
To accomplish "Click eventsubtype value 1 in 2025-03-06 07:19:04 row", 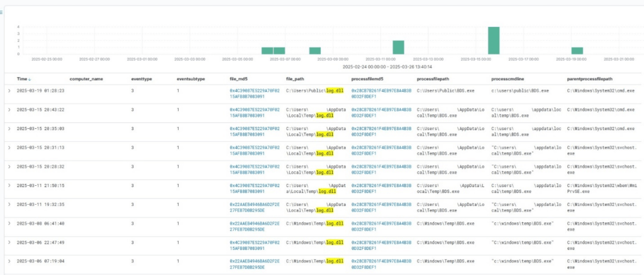I will [178, 261].
